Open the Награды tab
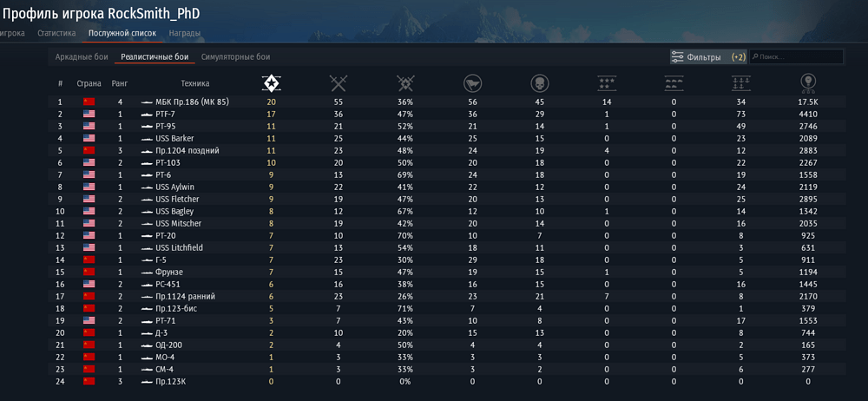This screenshot has height=401, width=868. pos(184,33)
